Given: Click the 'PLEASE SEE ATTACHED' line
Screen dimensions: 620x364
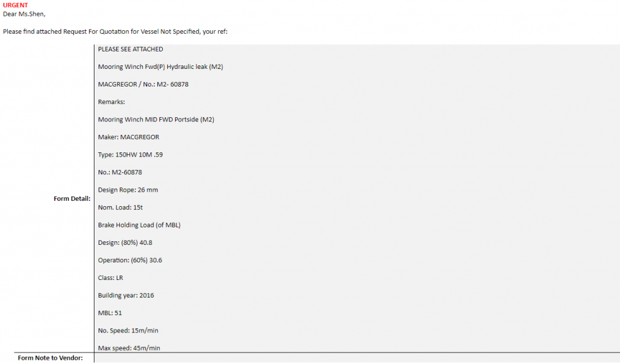Looking at the screenshot, I should [130, 49].
